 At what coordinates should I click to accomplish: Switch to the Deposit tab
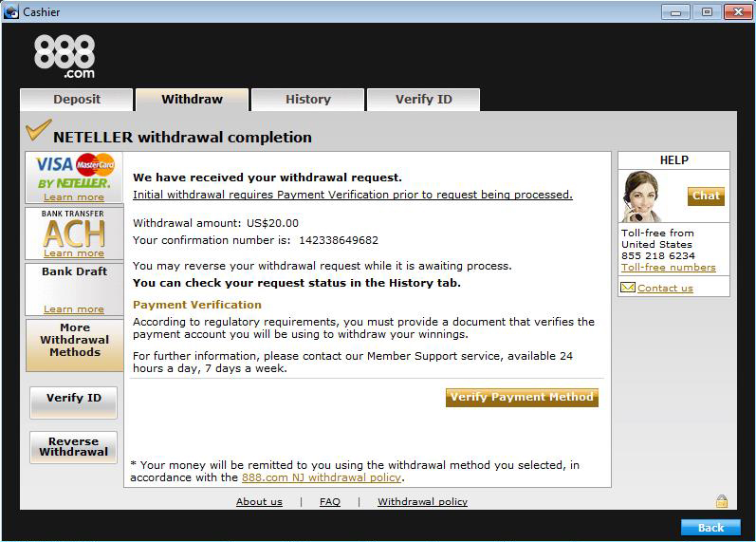[x=77, y=100]
